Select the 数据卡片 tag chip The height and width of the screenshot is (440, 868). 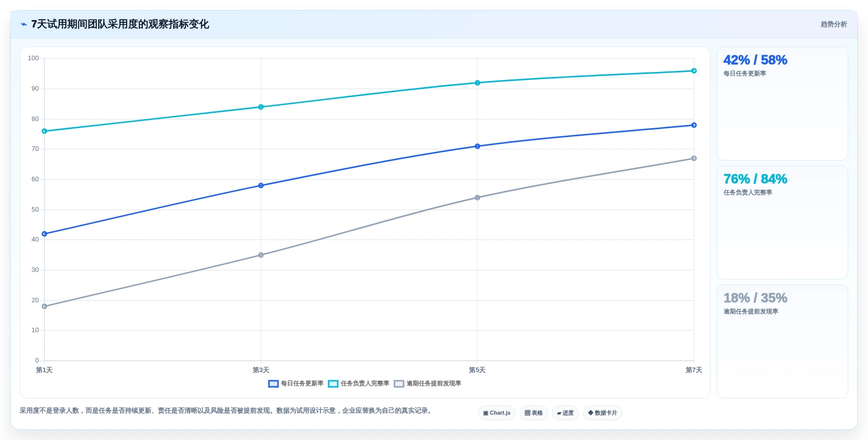coord(603,413)
